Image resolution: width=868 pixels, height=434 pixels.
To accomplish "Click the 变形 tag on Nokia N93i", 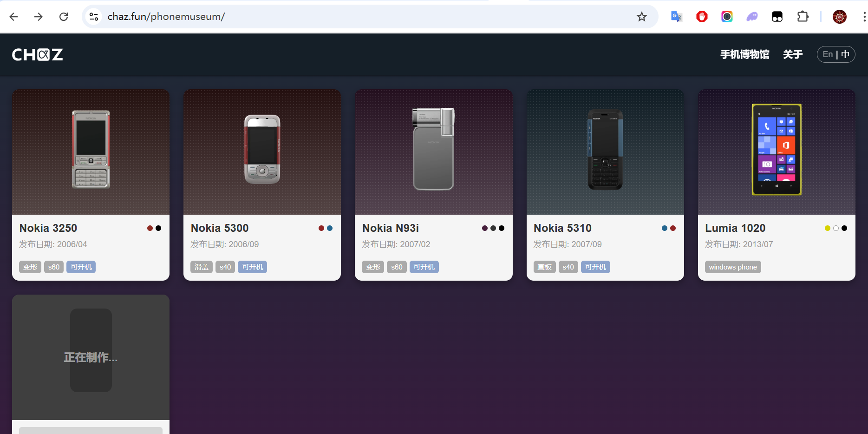I will (373, 267).
